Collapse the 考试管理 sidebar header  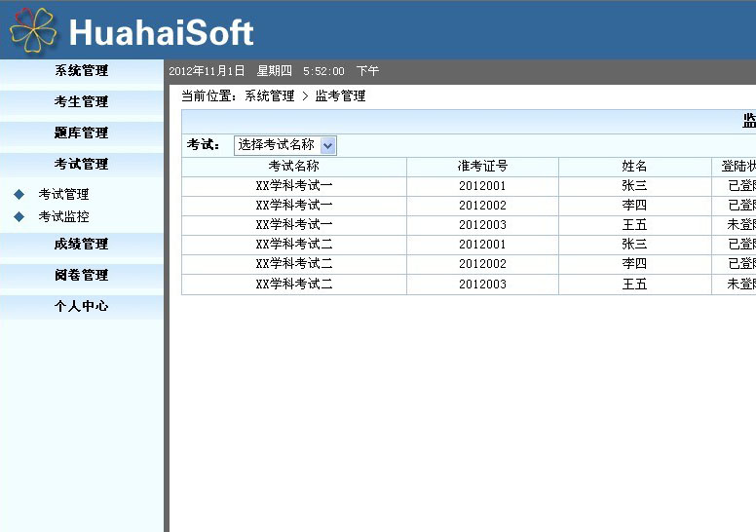click(82, 164)
